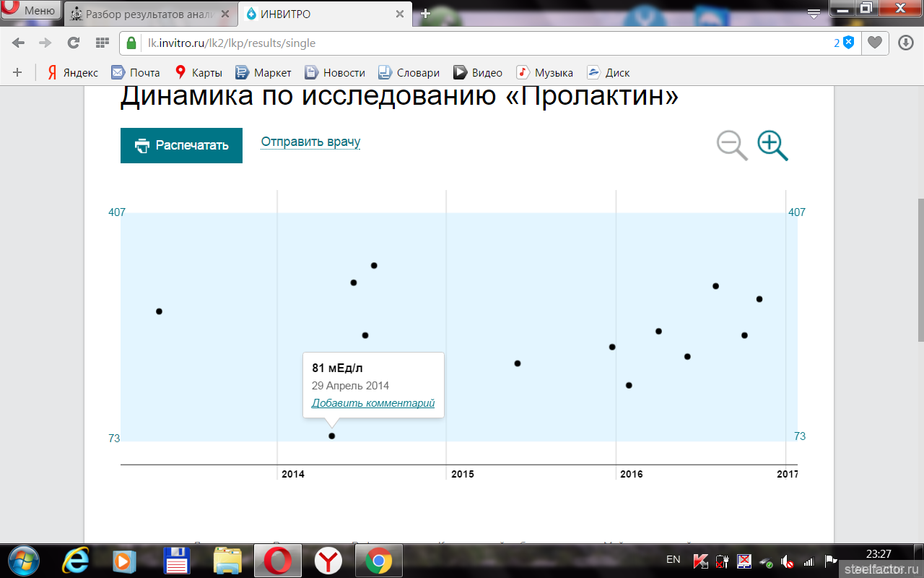Open the Opera Меню button
The width and height of the screenshot is (924, 578).
click(30, 11)
